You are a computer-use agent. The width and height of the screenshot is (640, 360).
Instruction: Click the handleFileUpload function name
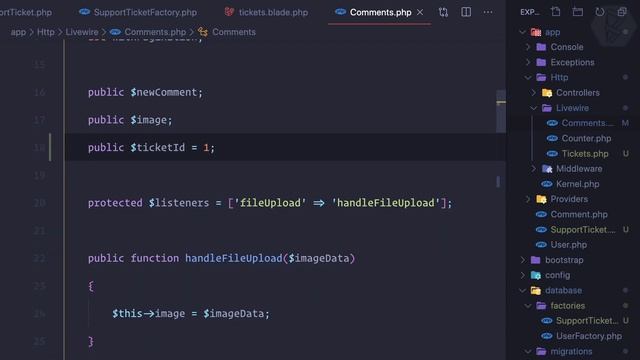point(233,258)
